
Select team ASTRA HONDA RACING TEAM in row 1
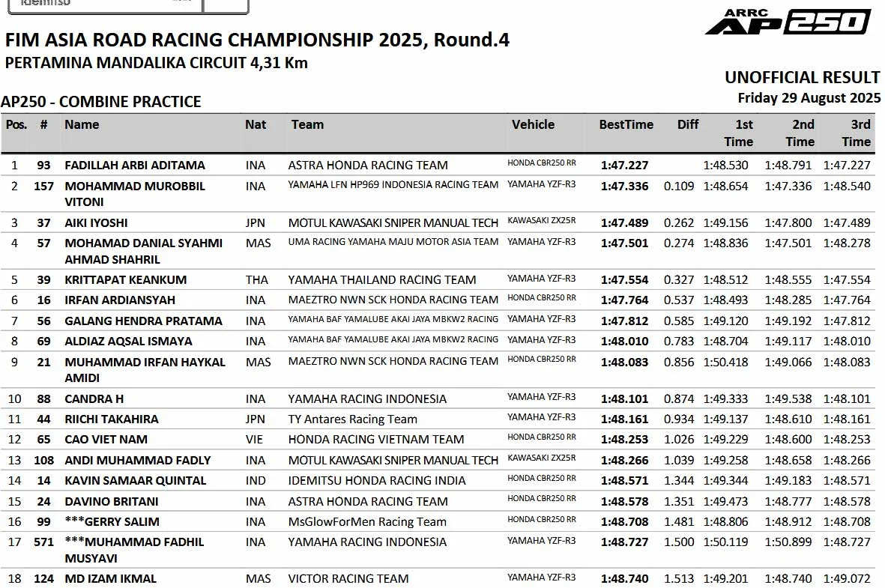click(368, 166)
